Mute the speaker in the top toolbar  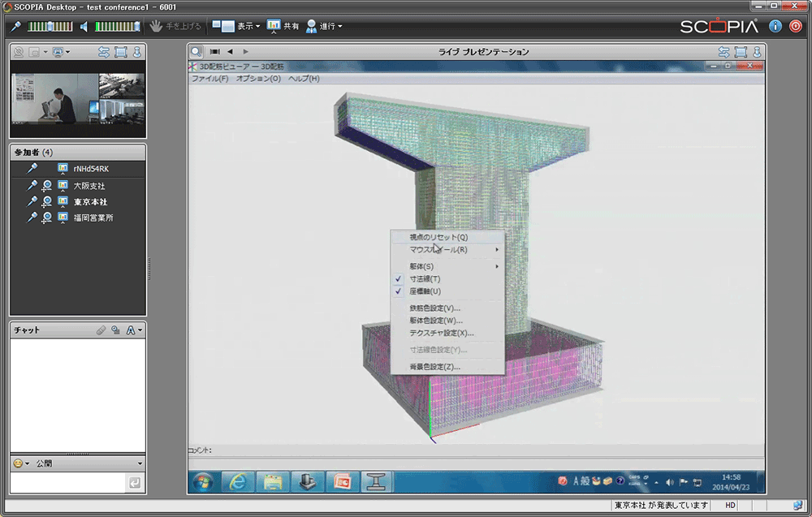coord(84,26)
